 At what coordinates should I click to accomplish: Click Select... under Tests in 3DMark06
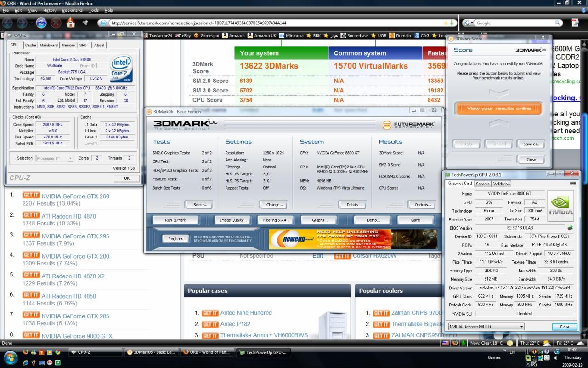pos(200,205)
